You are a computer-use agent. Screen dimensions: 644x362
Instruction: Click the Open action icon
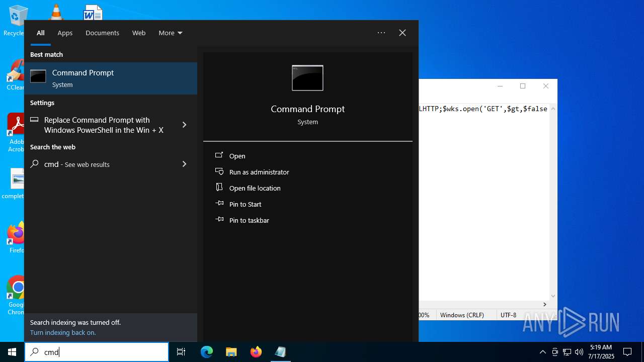(219, 156)
